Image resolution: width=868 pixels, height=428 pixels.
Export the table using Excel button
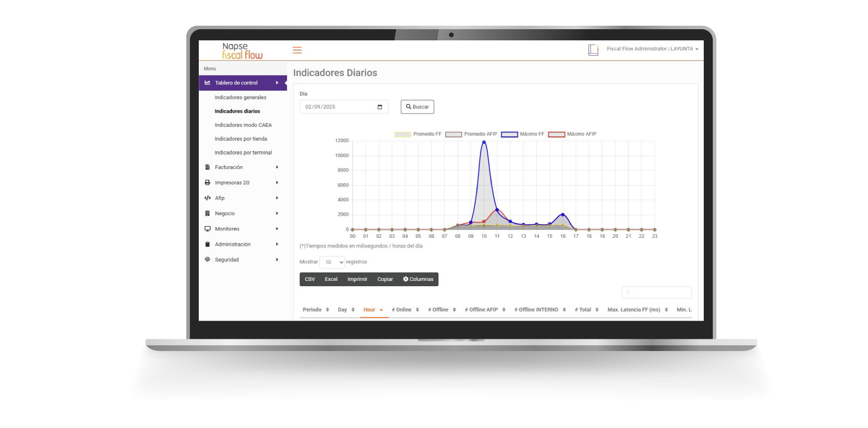click(331, 279)
